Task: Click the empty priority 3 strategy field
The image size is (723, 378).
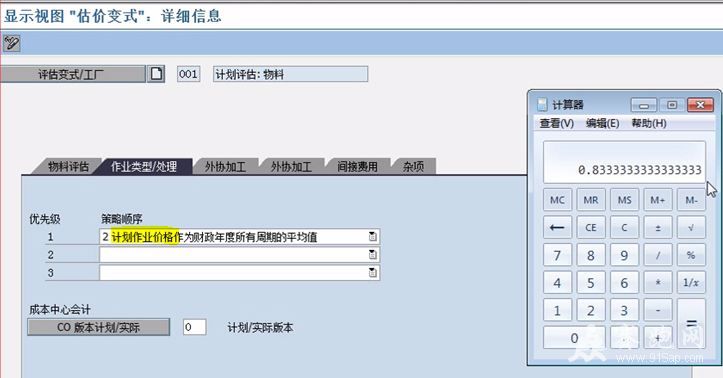Action: click(x=239, y=272)
